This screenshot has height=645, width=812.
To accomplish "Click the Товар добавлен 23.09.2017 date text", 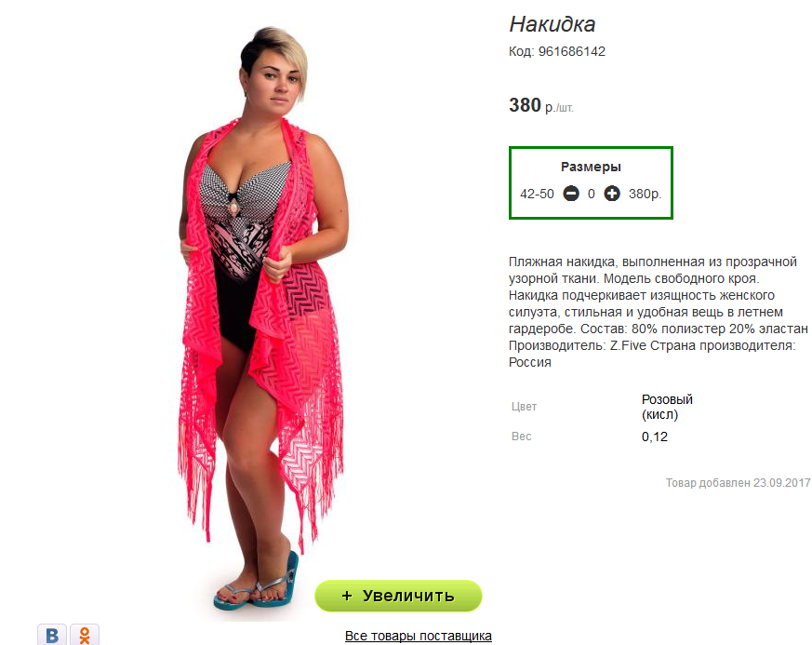I will 738,483.
